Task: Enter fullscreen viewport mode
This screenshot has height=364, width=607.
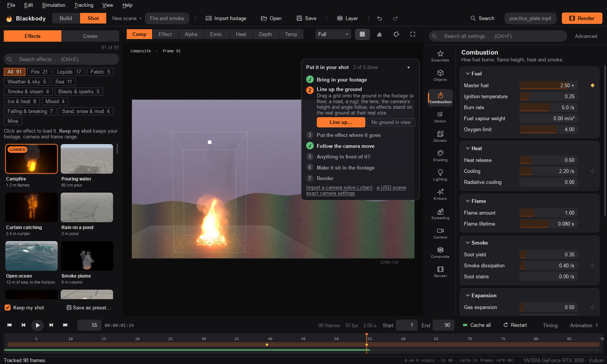Action: (x=413, y=34)
